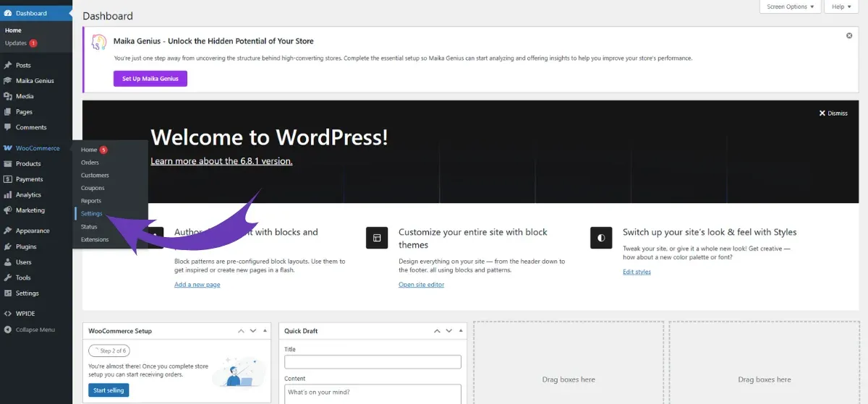The image size is (868, 404).
Task: Click Edit styles link
Action: 637,272
